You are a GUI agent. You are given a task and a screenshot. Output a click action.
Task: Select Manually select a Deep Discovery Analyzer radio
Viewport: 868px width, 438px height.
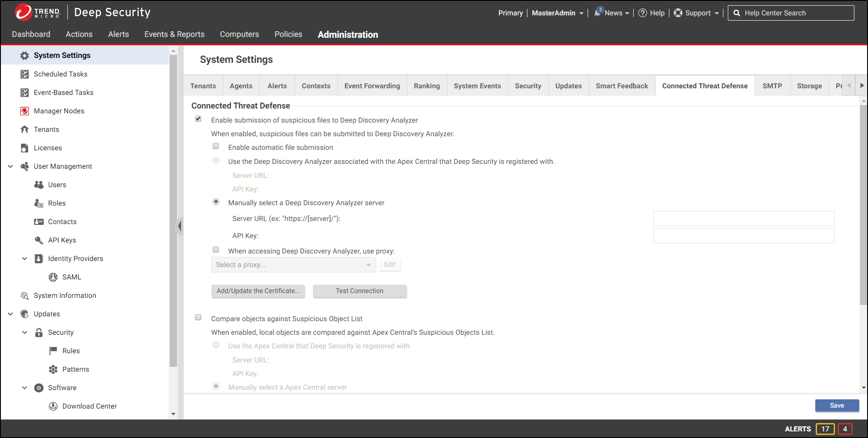coord(216,202)
